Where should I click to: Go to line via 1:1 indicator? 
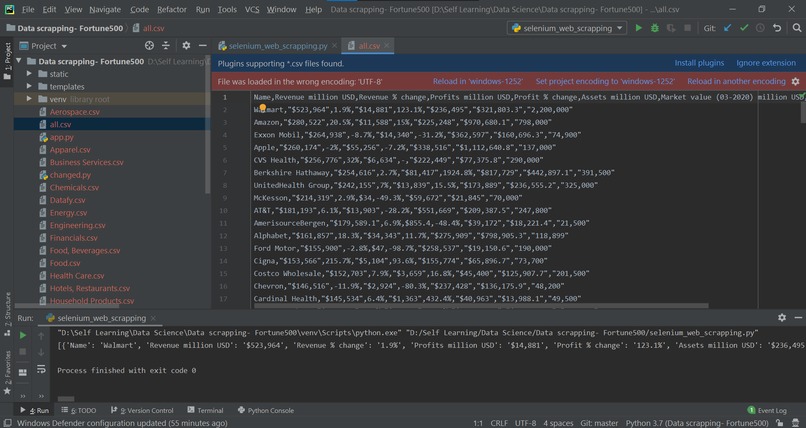(478, 423)
